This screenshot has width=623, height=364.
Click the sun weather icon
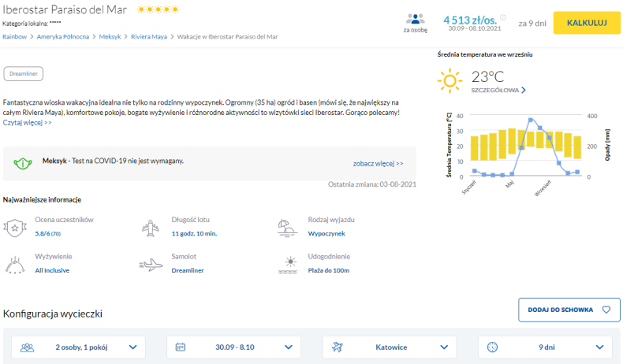[450, 81]
